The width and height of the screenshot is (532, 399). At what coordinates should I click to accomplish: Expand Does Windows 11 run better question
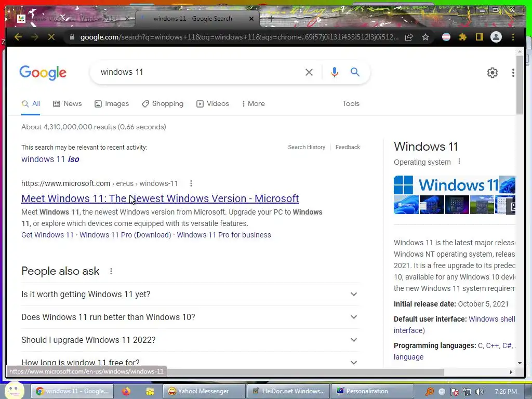pos(190,317)
